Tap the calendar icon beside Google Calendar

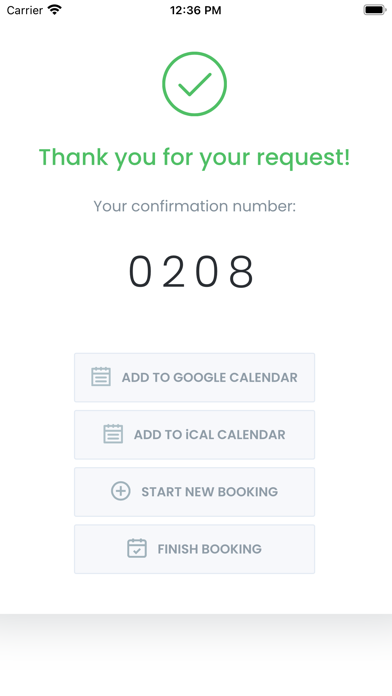coord(101,377)
